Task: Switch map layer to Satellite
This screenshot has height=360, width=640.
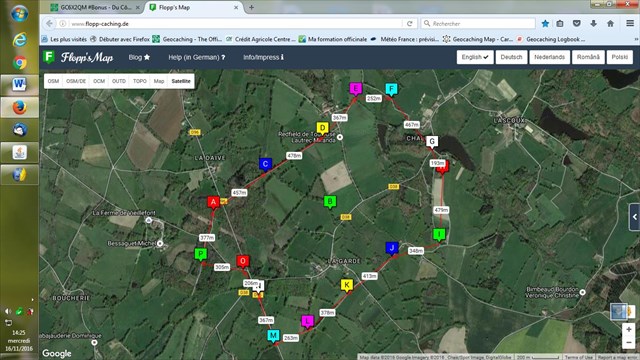Action: (x=181, y=81)
